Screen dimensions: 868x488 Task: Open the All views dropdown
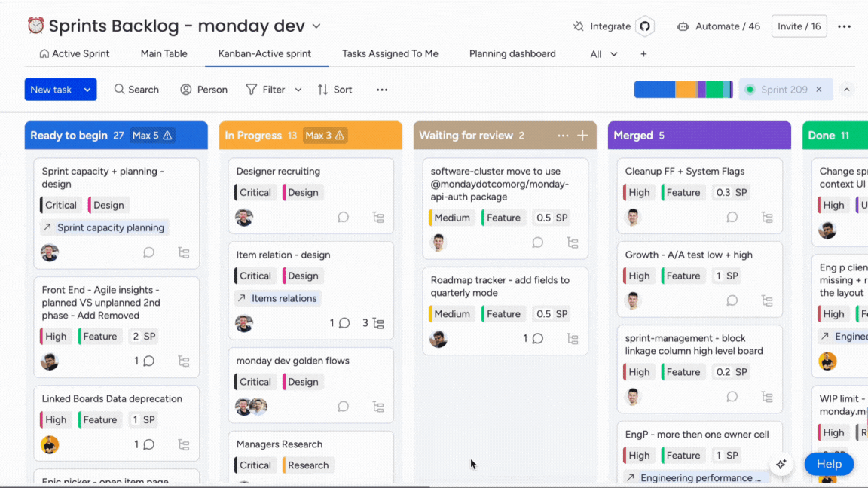pos(601,53)
